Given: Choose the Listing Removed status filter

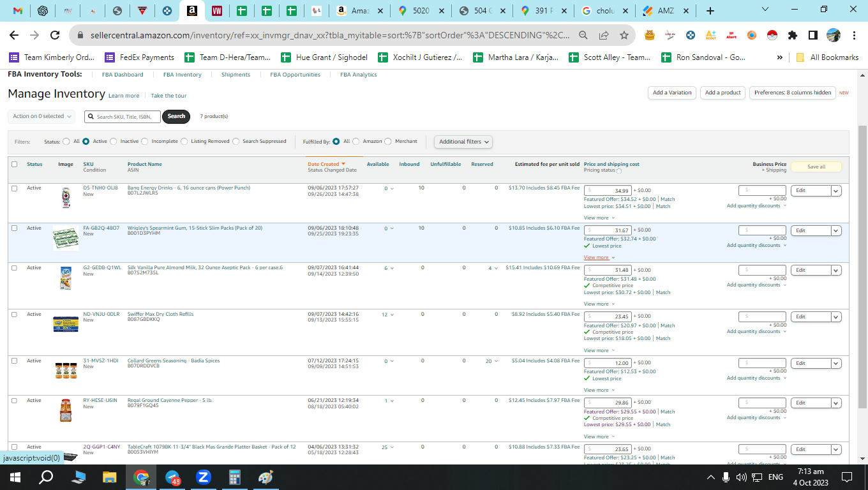Looking at the screenshot, I should click(184, 142).
